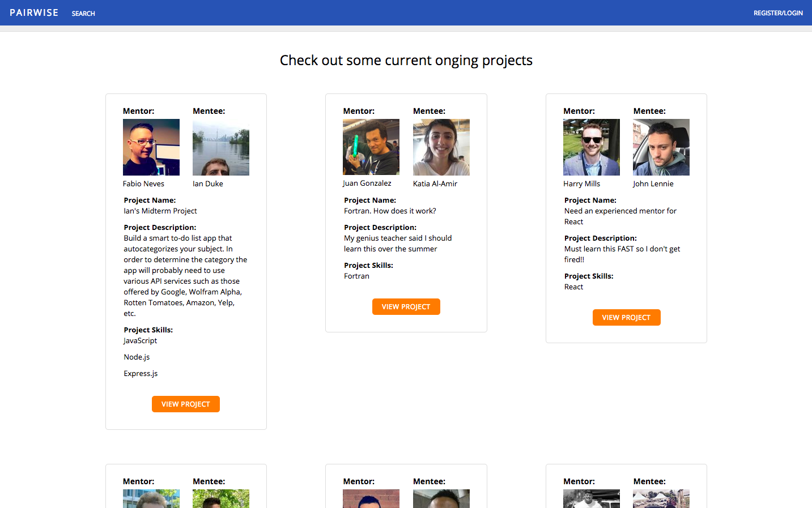This screenshot has height=508, width=812.
Task: Click 'Need an experienced mentor for React' title
Action: point(620,216)
